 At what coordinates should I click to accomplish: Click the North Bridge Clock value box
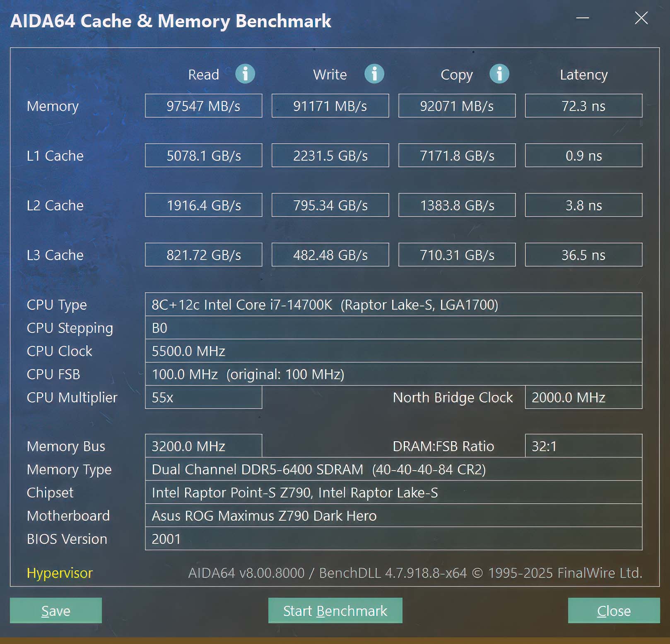pos(583,398)
